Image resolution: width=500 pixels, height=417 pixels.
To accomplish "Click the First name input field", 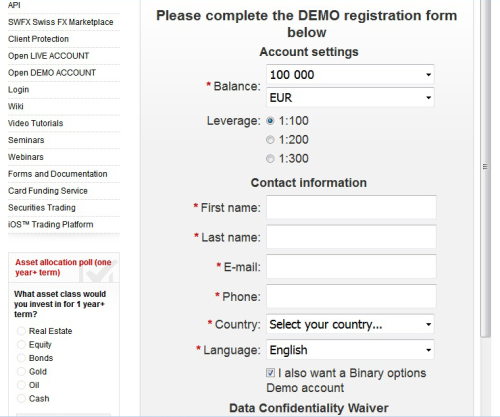I will (351, 207).
